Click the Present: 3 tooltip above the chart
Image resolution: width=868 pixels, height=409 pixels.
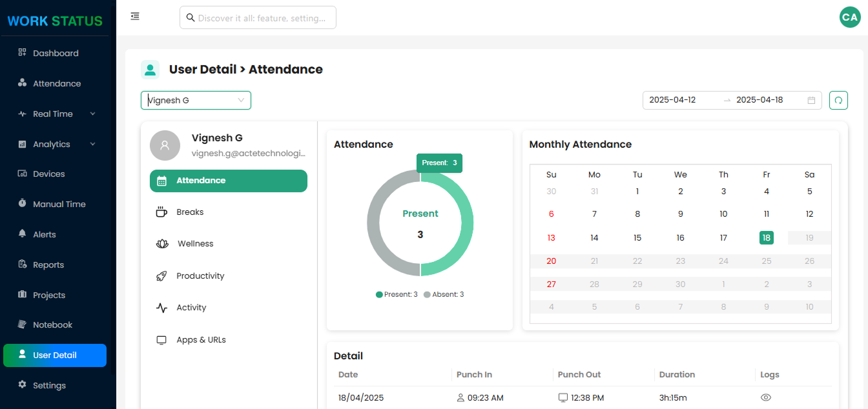tap(439, 163)
